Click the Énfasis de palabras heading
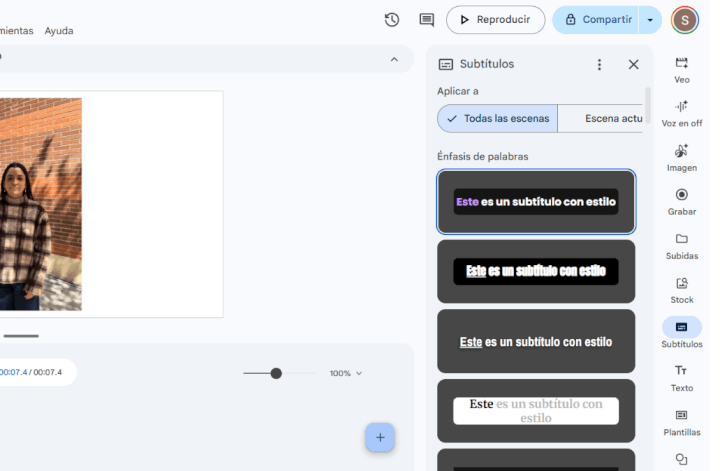 click(483, 157)
